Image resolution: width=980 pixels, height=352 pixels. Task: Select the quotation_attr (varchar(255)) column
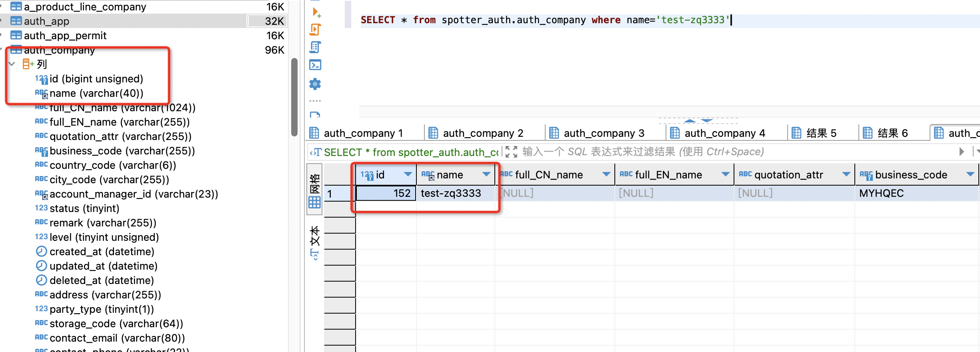(120, 136)
